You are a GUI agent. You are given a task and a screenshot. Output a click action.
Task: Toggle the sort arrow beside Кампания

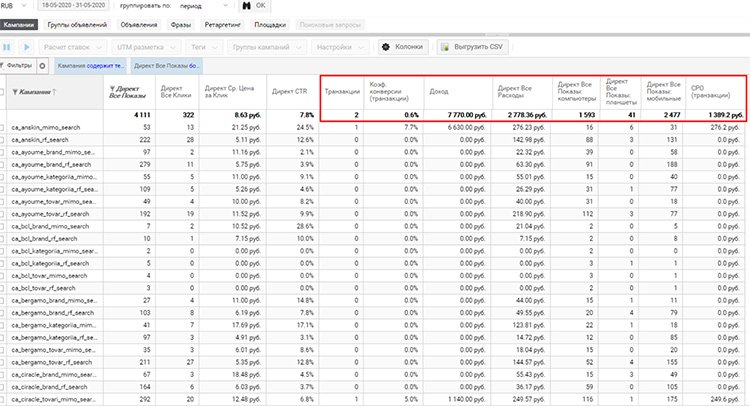(54, 92)
